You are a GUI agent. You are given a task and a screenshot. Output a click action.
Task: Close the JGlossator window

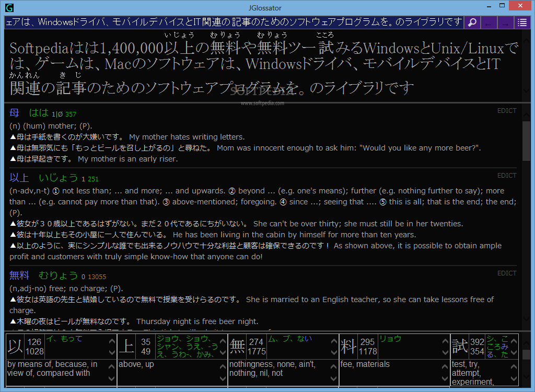520,5
